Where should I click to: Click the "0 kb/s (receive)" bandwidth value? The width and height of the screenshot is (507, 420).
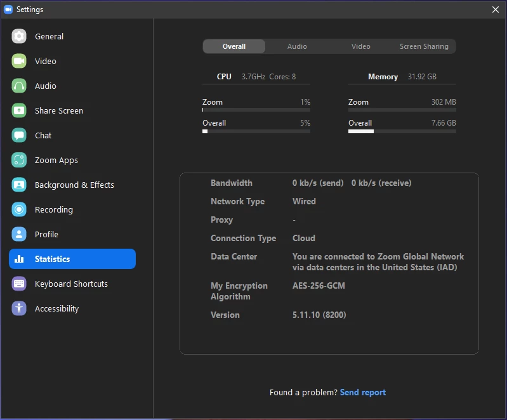coord(381,183)
